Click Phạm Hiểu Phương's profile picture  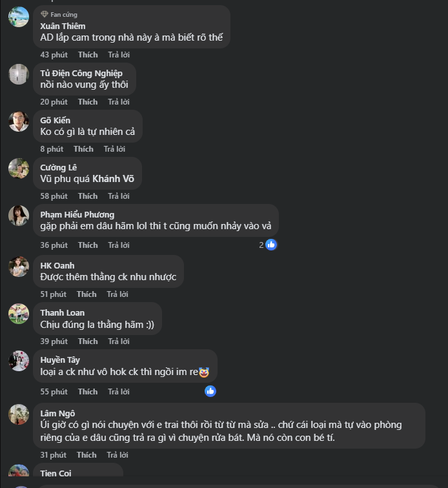click(19, 216)
